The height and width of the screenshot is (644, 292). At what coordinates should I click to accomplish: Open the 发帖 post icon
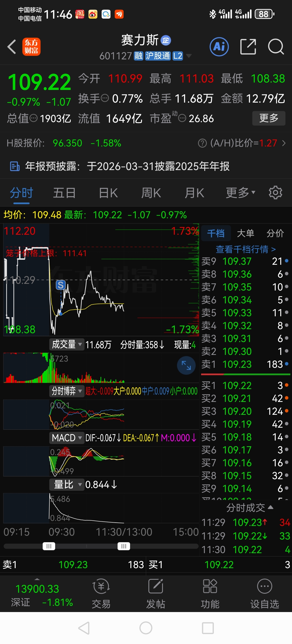(x=156, y=594)
